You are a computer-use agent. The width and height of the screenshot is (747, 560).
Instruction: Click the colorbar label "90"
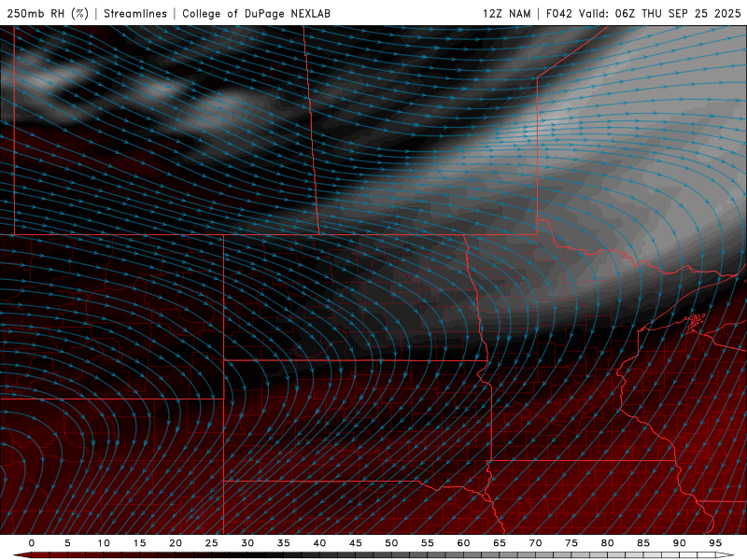pos(680,543)
